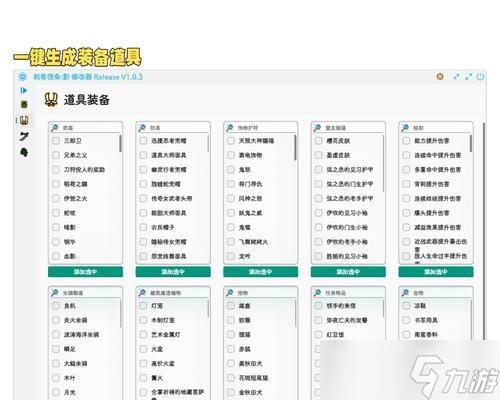Click the 书写用具 item text
Viewport: 500px width, 400px height.
[426, 320]
